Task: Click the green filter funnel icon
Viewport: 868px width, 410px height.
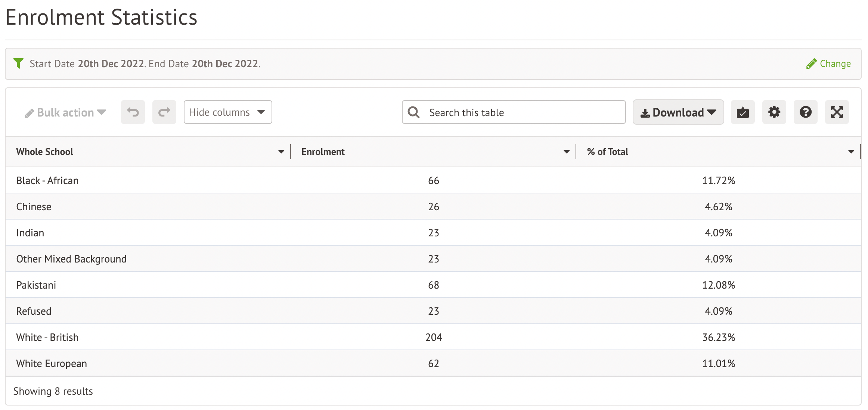Action: (18, 63)
